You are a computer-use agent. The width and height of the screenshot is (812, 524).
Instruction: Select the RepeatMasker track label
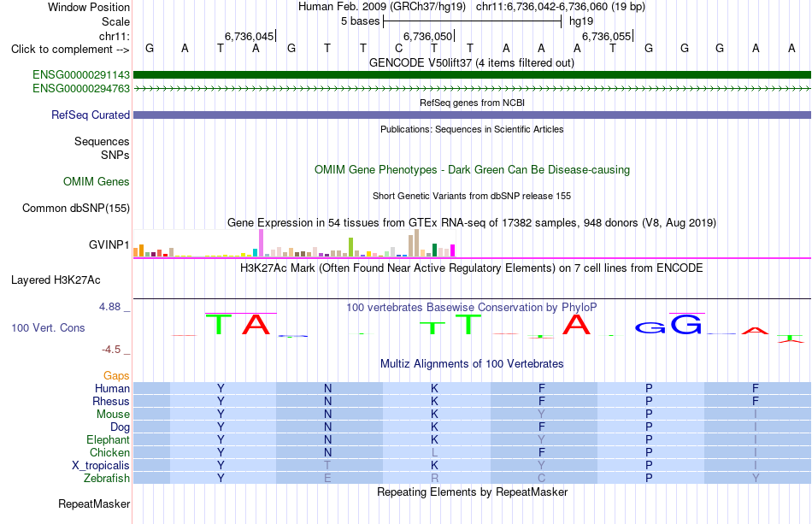click(x=94, y=503)
